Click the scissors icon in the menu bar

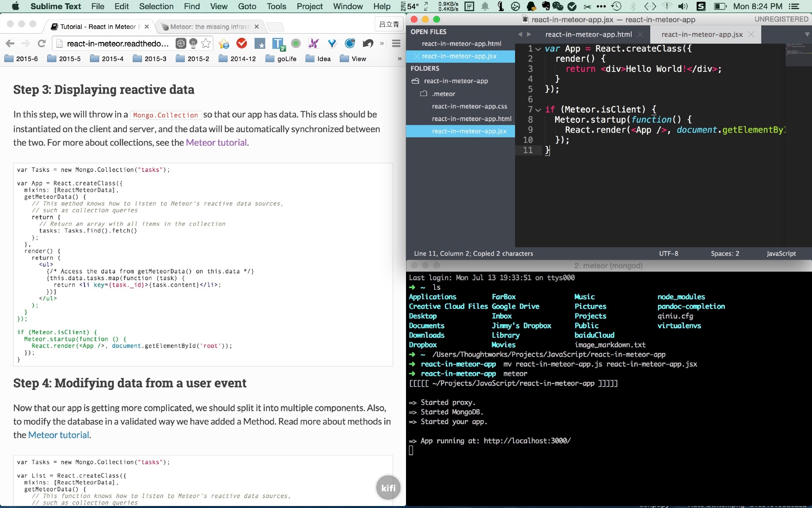pos(588,6)
